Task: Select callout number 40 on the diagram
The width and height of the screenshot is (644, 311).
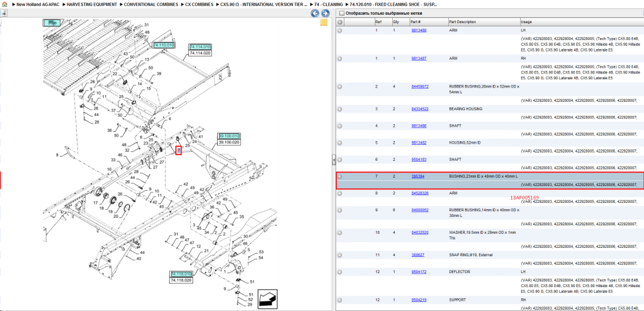Action: pyautogui.click(x=139, y=258)
